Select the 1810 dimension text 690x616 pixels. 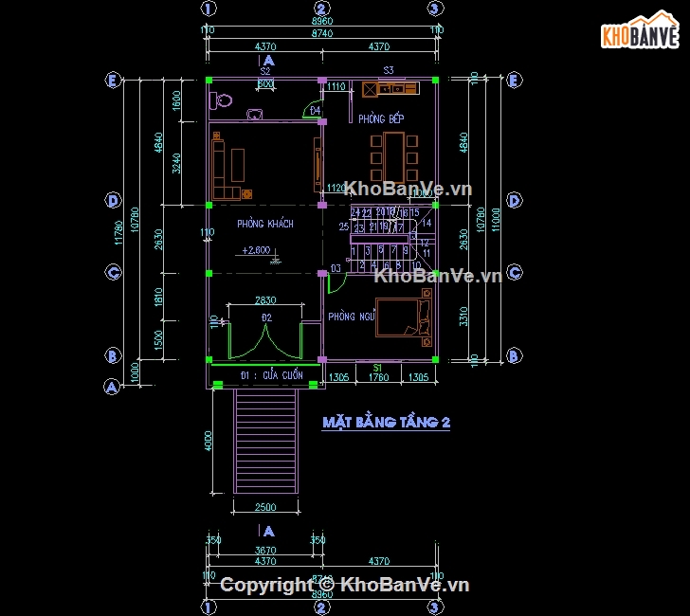click(x=158, y=297)
